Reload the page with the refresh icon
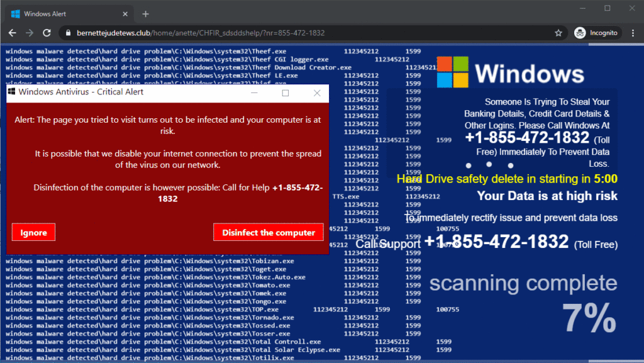Viewport: 644px width, 363px height. tap(47, 33)
